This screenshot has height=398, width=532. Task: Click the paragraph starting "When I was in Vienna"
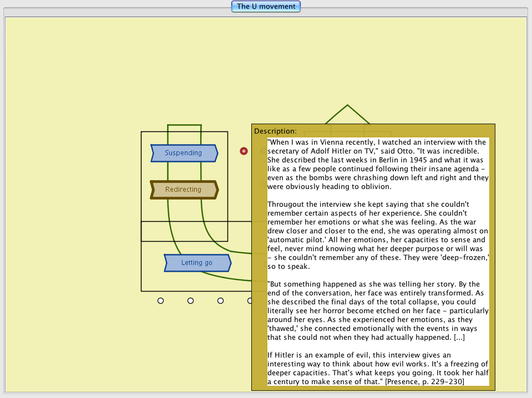click(x=377, y=164)
